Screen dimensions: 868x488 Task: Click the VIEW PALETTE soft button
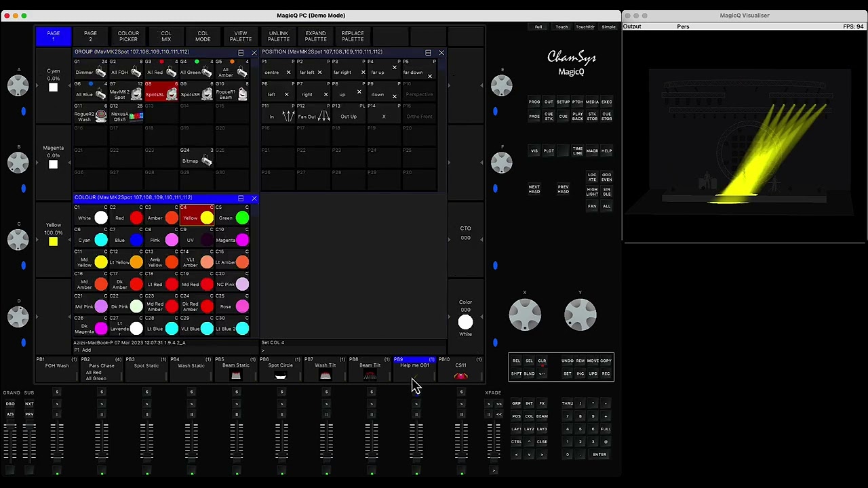[241, 36]
